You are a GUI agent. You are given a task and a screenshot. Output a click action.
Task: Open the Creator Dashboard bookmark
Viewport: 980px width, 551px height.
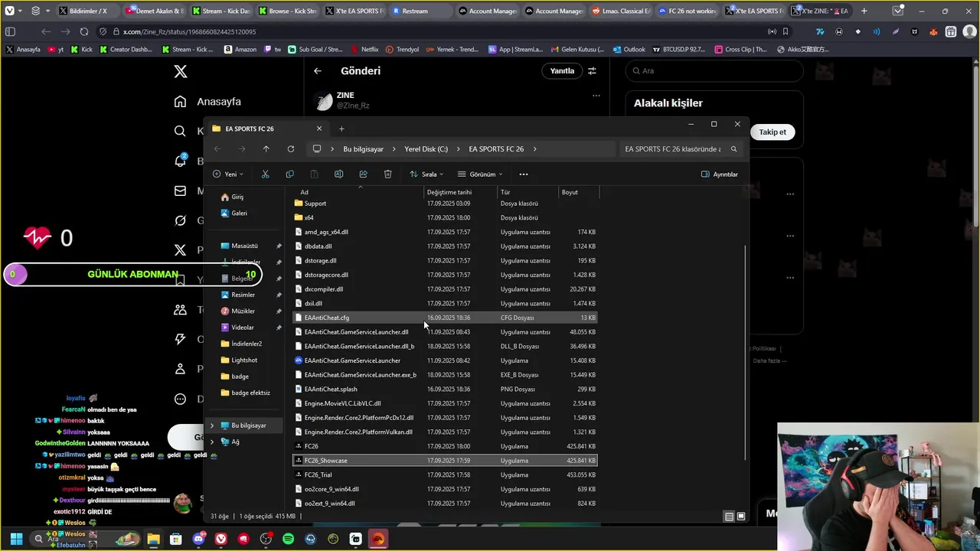coord(126,49)
